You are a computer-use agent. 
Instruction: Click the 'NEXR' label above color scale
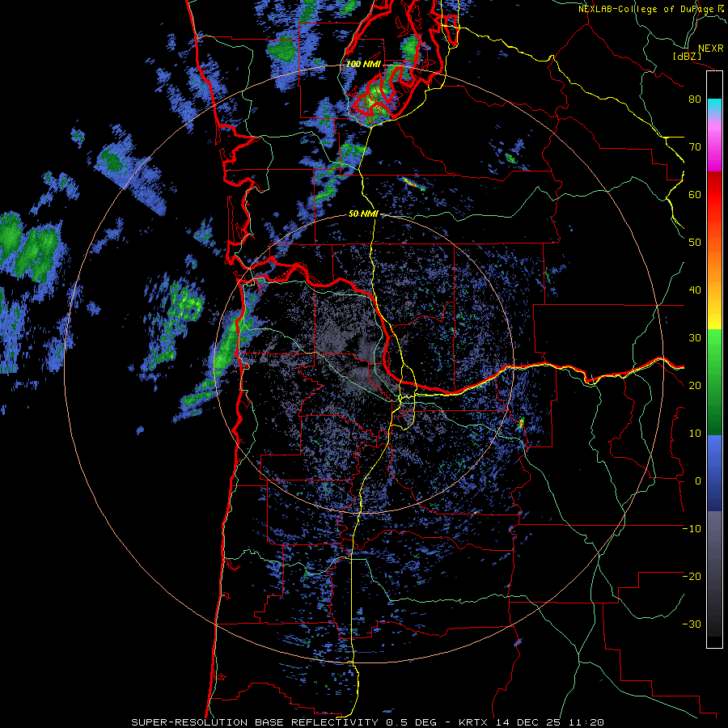[x=711, y=49]
